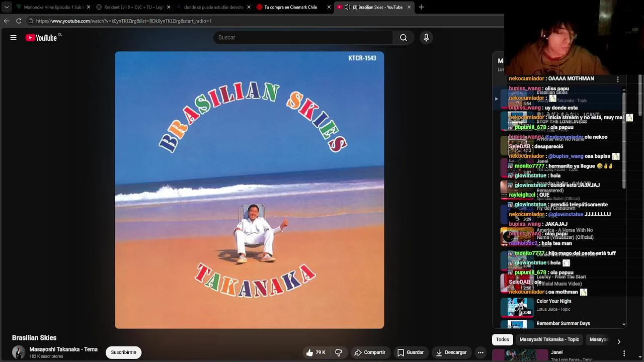Close the Mononoke Hime tab
644x362 pixels.
point(89,7)
